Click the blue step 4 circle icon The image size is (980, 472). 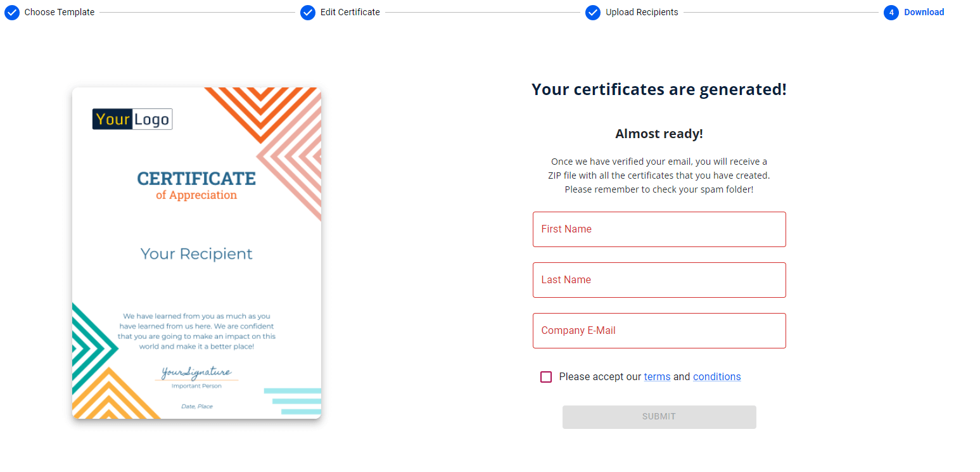pyautogui.click(x=891, y=12)
